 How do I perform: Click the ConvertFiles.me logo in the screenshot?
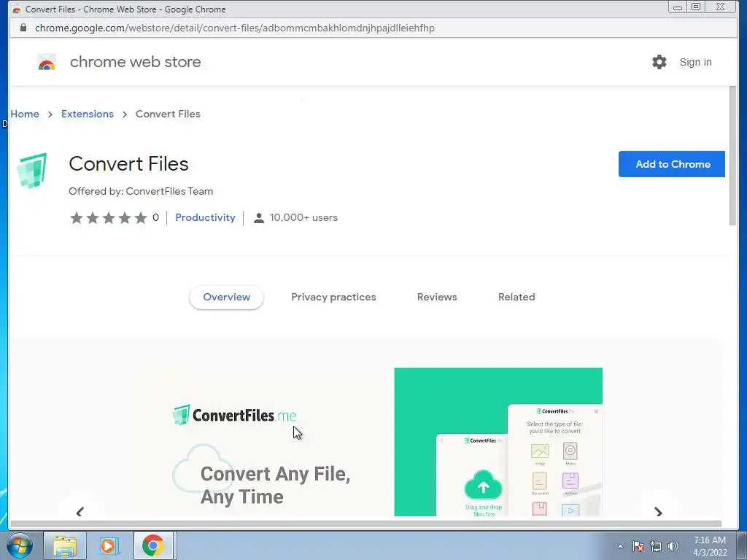click(234, 415)
